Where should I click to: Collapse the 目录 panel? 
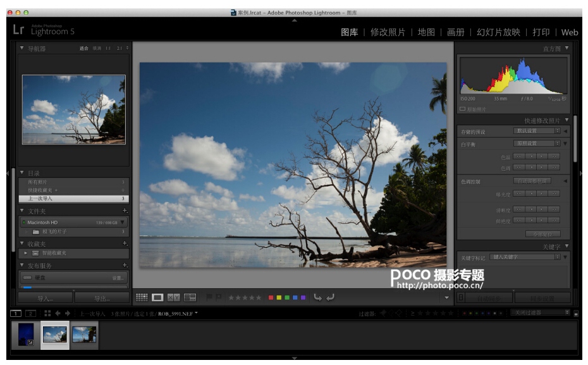(x=21, y=173)
